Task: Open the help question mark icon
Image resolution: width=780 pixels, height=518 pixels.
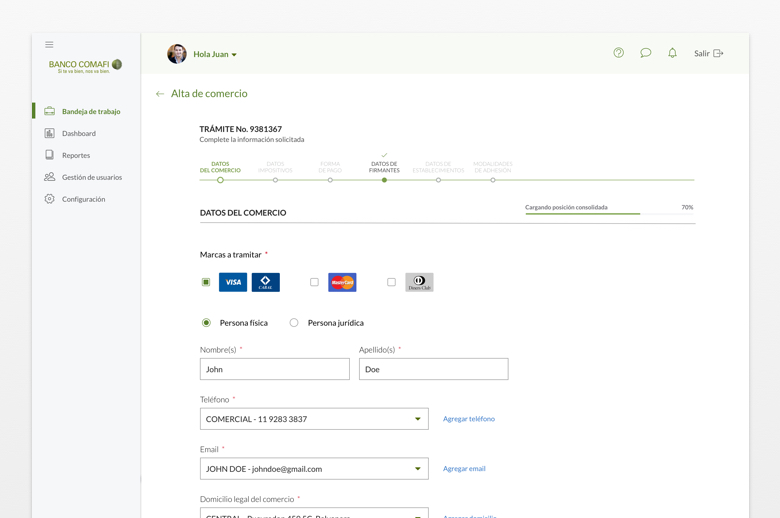Action: 619,53
